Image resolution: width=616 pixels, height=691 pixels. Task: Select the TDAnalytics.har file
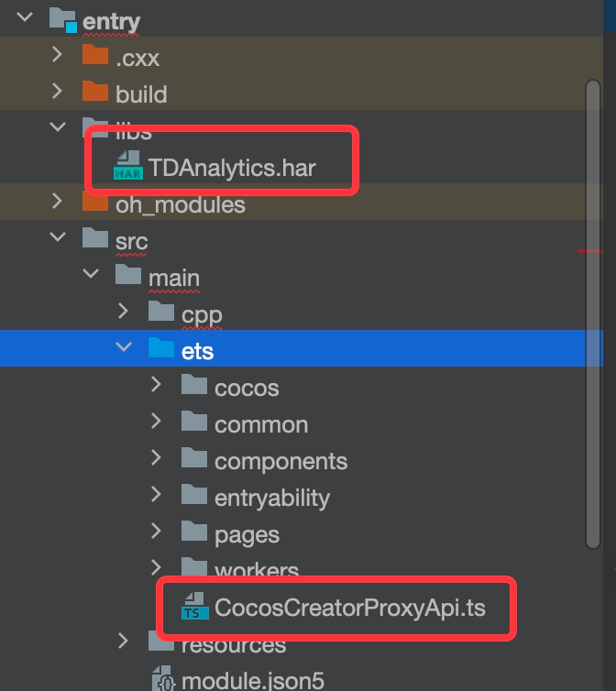click(x=232, y=168)
